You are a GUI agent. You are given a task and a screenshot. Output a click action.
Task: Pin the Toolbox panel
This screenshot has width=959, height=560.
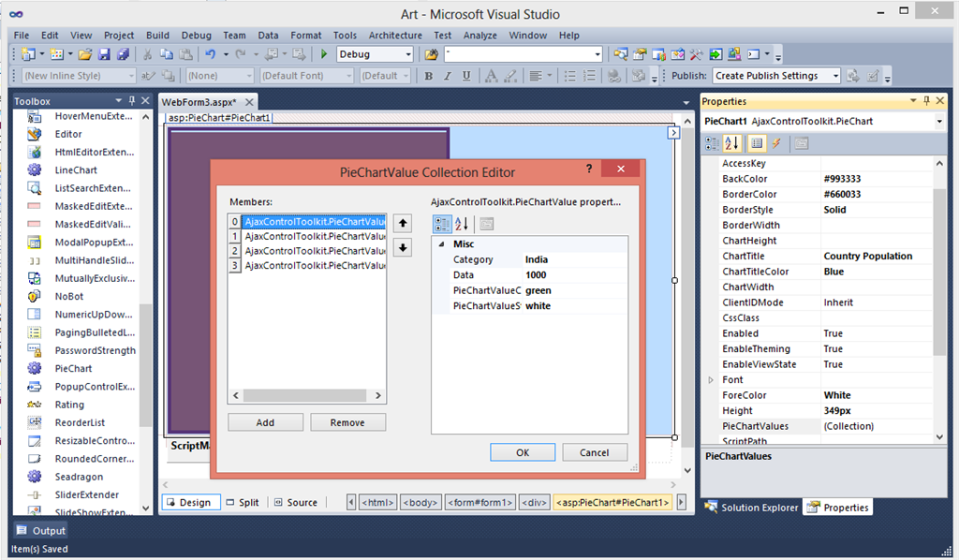(x=132, y=101)
